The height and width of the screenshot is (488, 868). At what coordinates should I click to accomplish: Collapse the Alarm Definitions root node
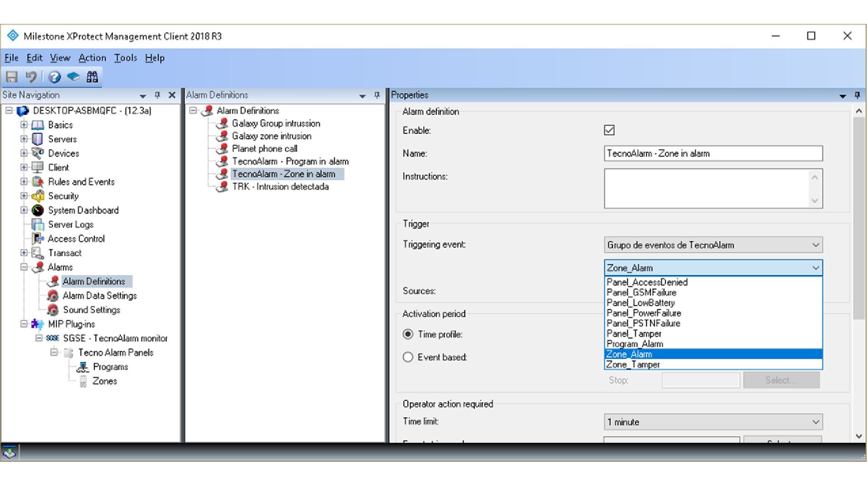[193, 111]
